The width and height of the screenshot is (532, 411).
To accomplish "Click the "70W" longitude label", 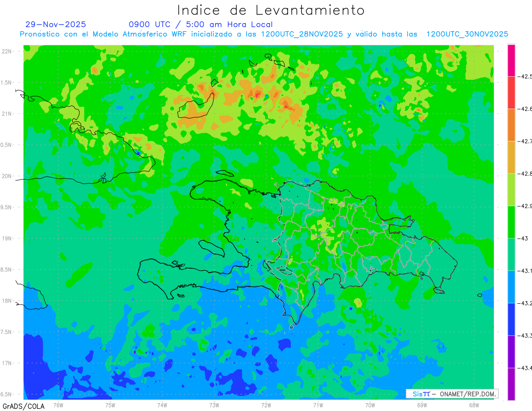I will tap(370, 405).
